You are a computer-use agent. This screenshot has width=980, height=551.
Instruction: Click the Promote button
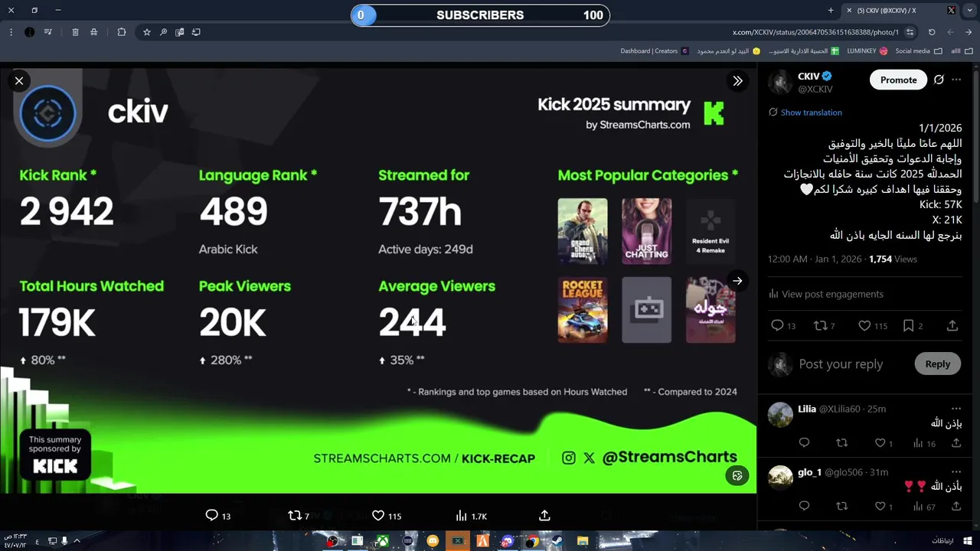(898, 80)
